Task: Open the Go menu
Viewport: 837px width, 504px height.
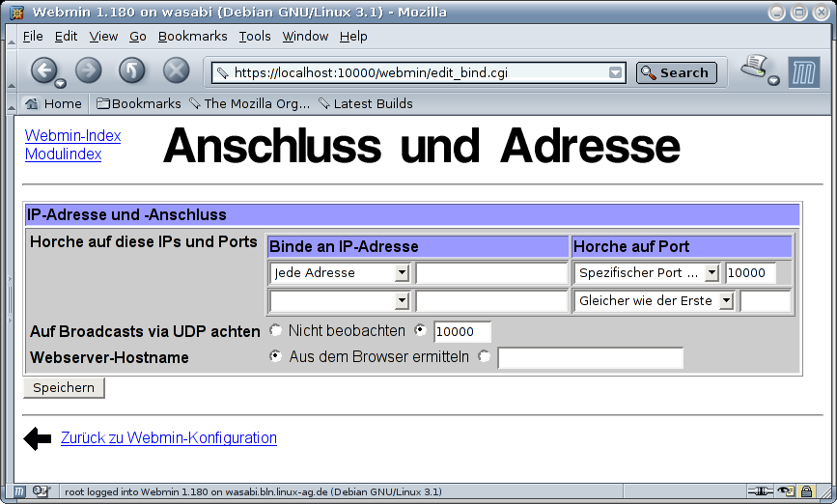Action: click(138, 37)
